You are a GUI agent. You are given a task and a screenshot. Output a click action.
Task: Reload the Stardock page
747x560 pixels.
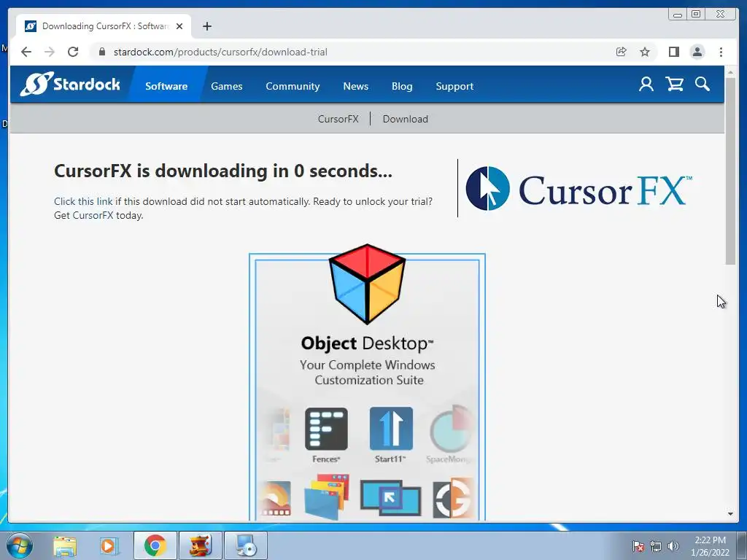[73, 52]
